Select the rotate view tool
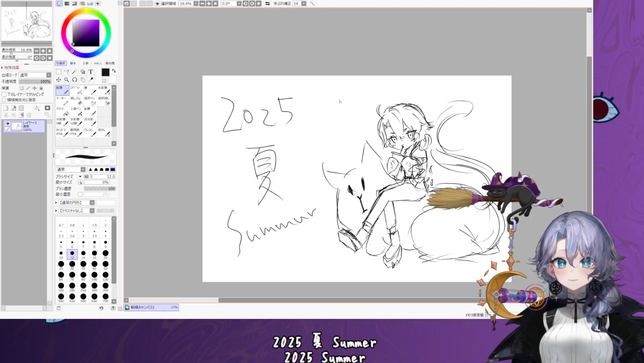The image size is (644, 363). [75, 80]
